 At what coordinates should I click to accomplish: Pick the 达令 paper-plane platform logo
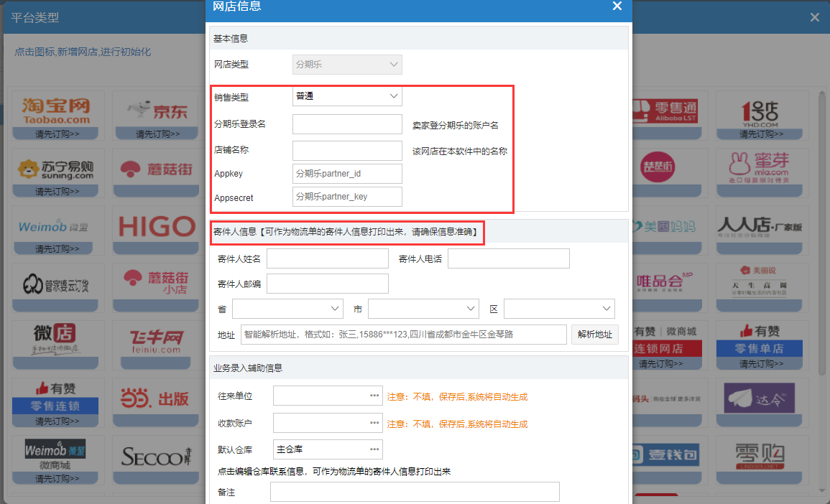759,398
